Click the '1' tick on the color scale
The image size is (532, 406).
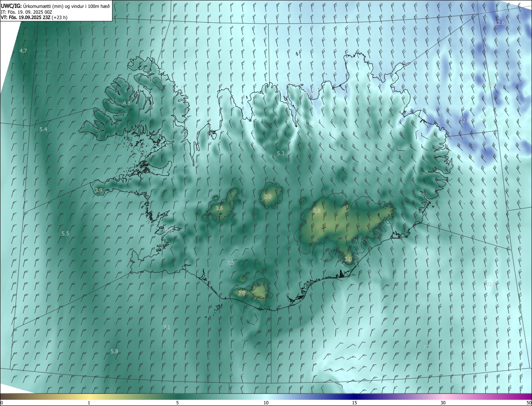click(x=89, y=403)
